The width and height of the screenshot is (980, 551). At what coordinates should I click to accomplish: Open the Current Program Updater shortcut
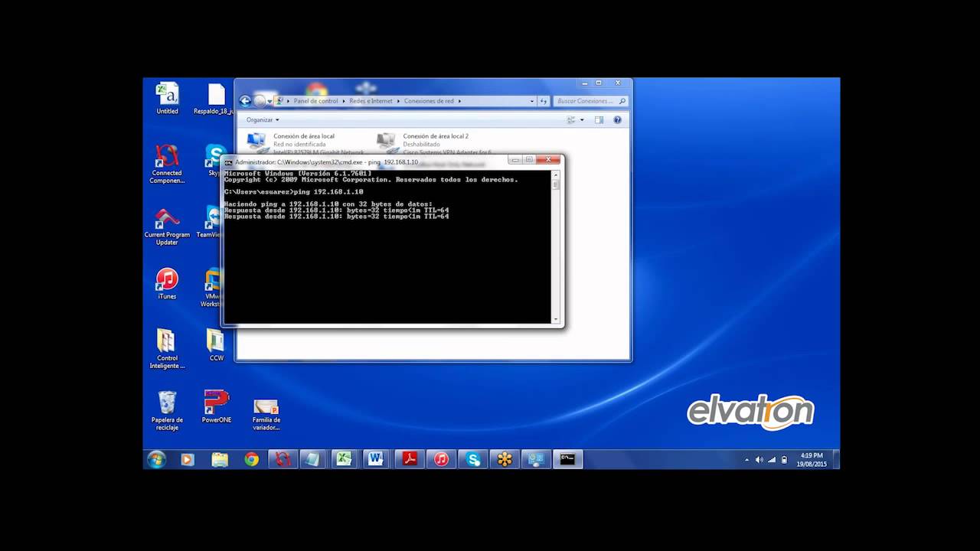pos(167,227)
